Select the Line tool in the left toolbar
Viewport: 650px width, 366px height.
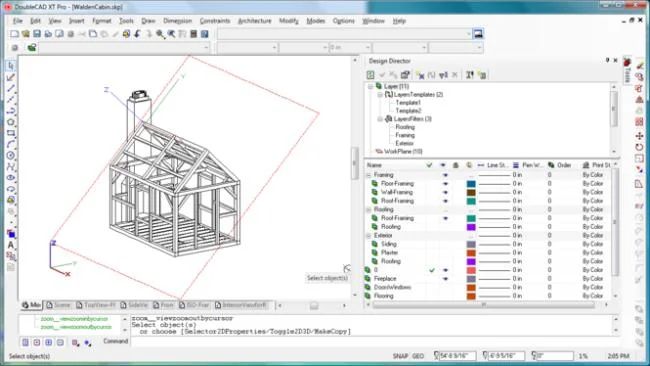tap(11, 88)
